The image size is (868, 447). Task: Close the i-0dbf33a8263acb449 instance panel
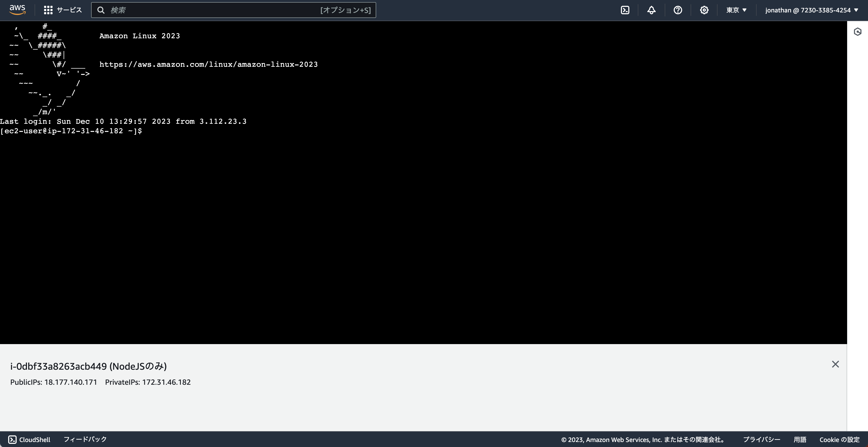pos(836,364)
